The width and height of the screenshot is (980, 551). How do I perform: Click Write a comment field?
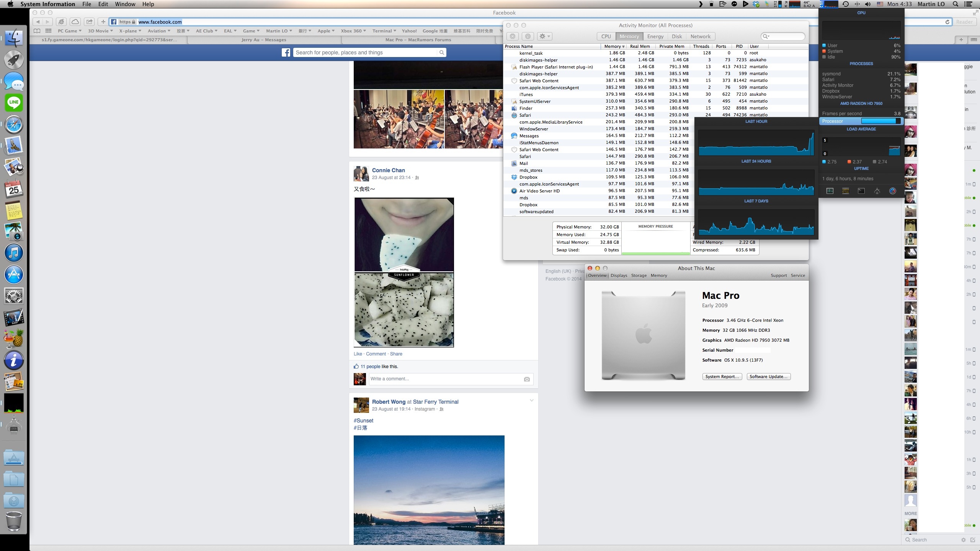451,379
